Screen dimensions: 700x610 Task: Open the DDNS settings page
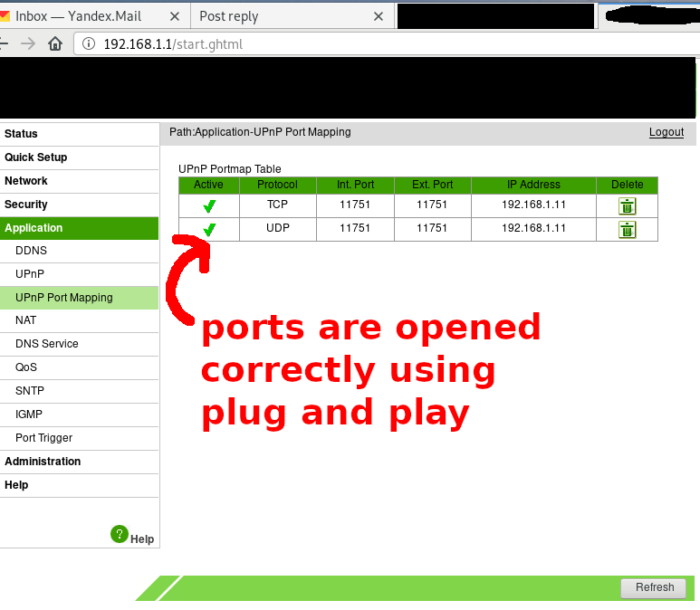tap(80, 251)
